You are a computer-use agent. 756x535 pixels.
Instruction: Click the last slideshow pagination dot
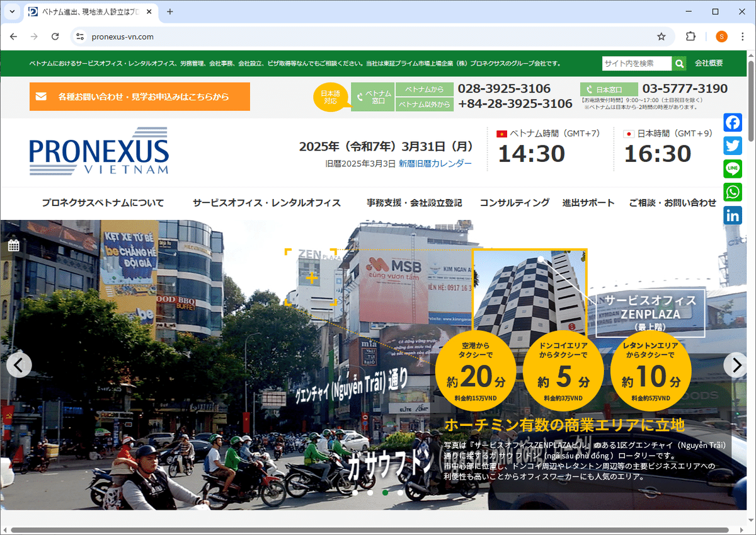400,493
